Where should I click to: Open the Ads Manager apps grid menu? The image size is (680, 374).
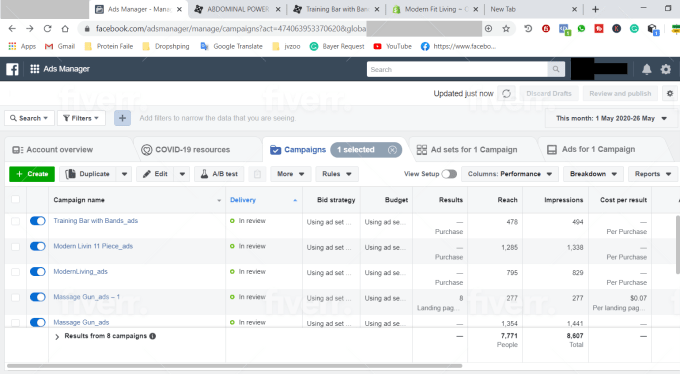35,69
